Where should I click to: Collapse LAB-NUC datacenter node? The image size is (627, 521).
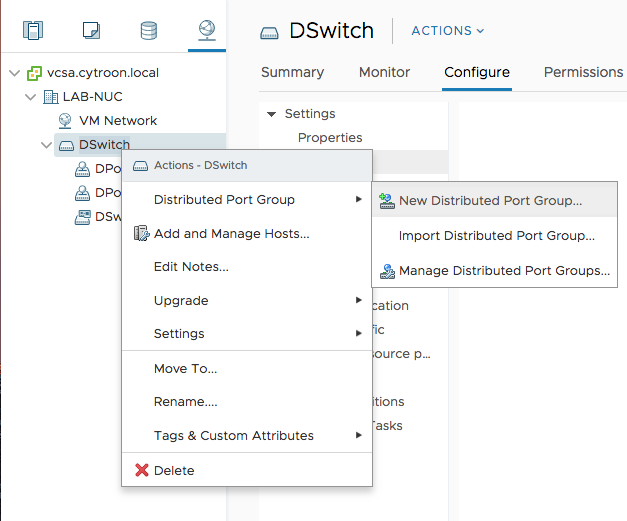[x=31, y=97]
